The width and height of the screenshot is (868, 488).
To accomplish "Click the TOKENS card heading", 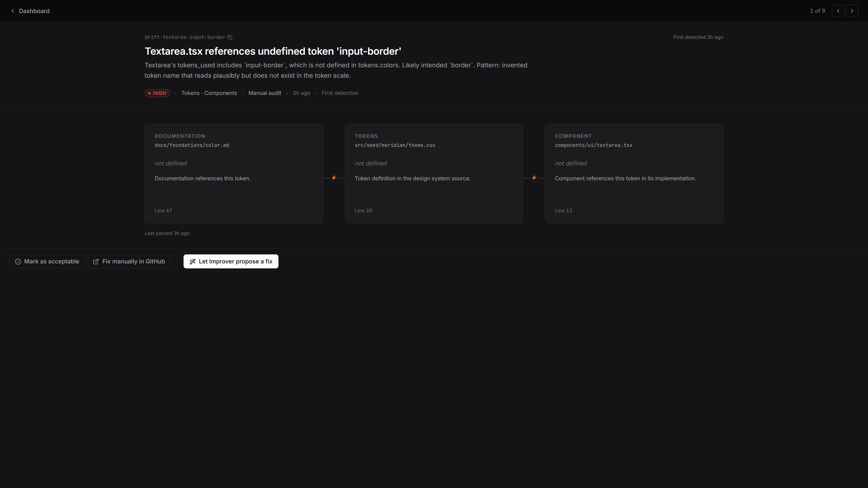I will point(366,136).
